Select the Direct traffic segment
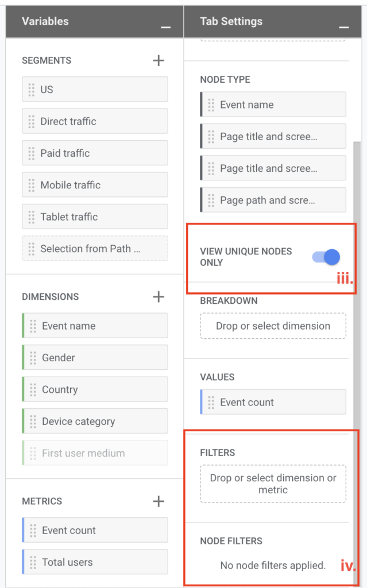 95,121
